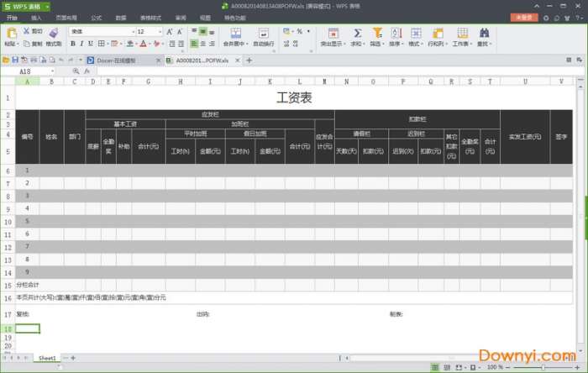Open the font size dropdown showing 12
Image resolution: width=588 pixels, height=373 pixels.
coord(150,31)
